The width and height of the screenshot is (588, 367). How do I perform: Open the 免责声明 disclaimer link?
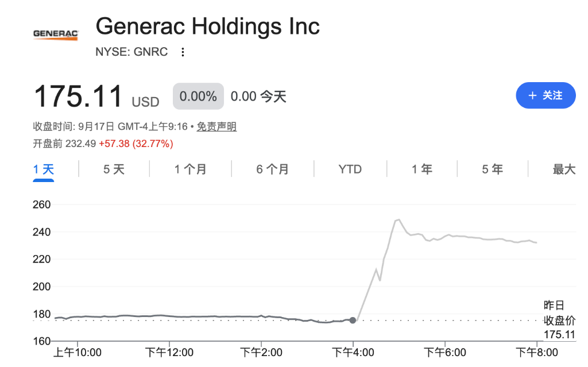click(216, 126)
